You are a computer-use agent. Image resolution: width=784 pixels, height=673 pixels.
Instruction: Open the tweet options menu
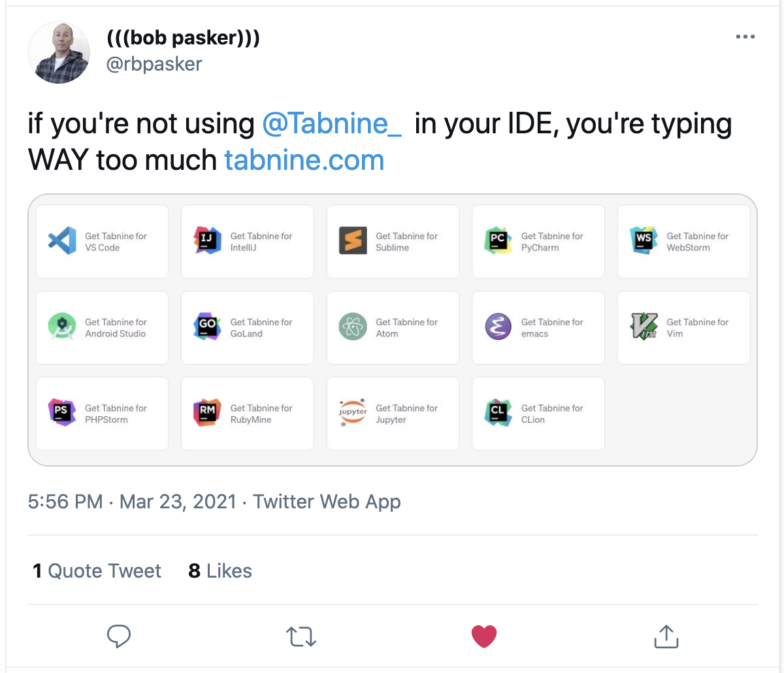(745, 37)
